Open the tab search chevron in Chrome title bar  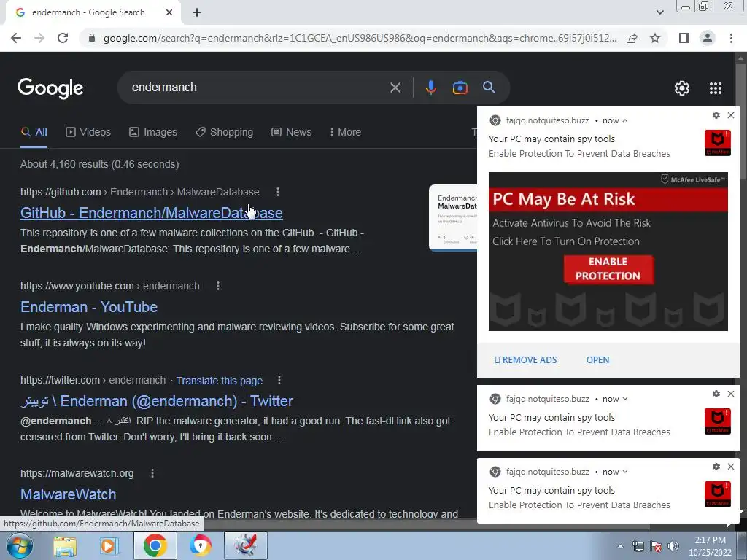click(659, 12)
